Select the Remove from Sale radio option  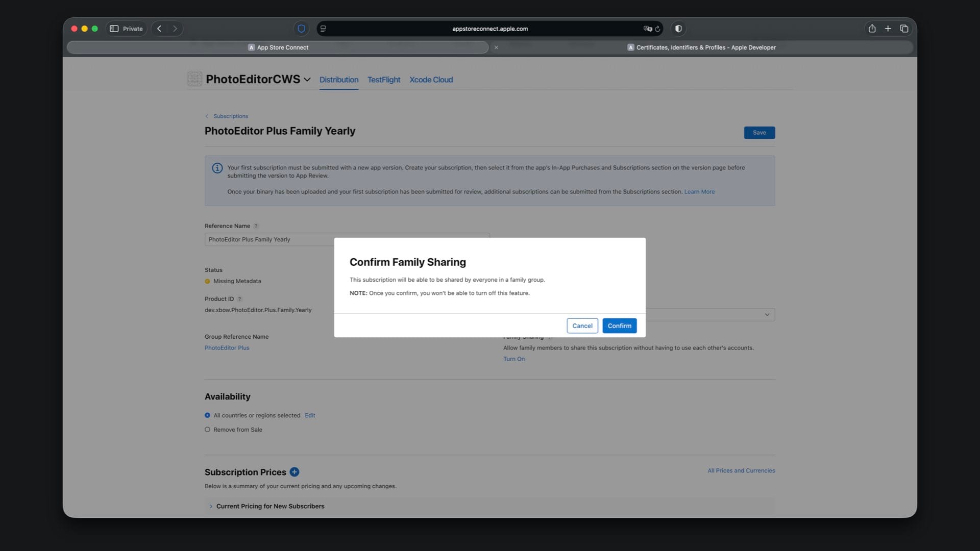207,430
